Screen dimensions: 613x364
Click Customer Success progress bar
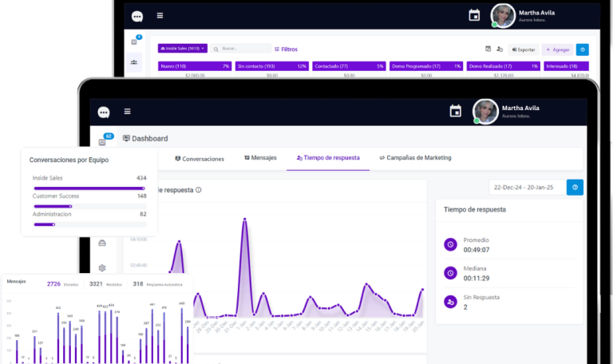[x=90, y=207]
